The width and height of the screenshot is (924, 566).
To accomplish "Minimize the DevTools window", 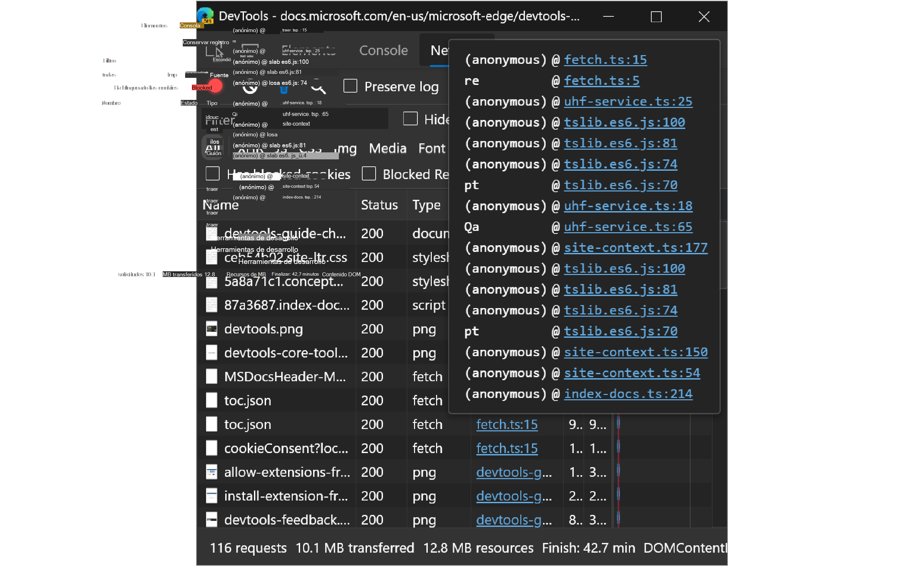I will pos(609,16).
